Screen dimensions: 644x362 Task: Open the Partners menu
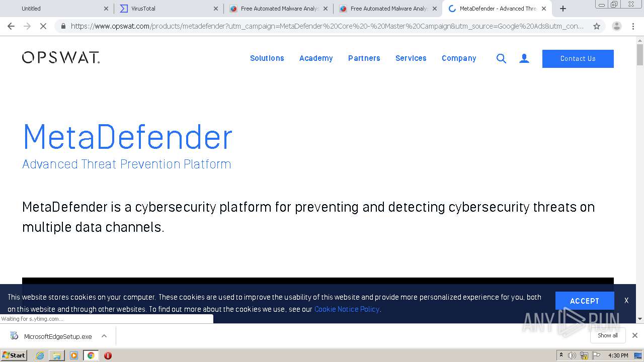pyautogui.click(x=364, y=58)
